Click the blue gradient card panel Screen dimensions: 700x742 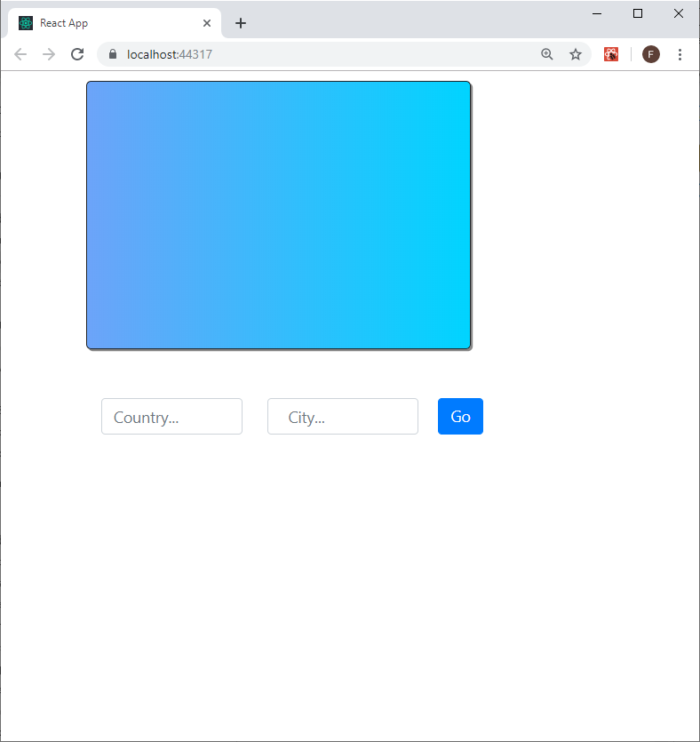click(279, 215)
